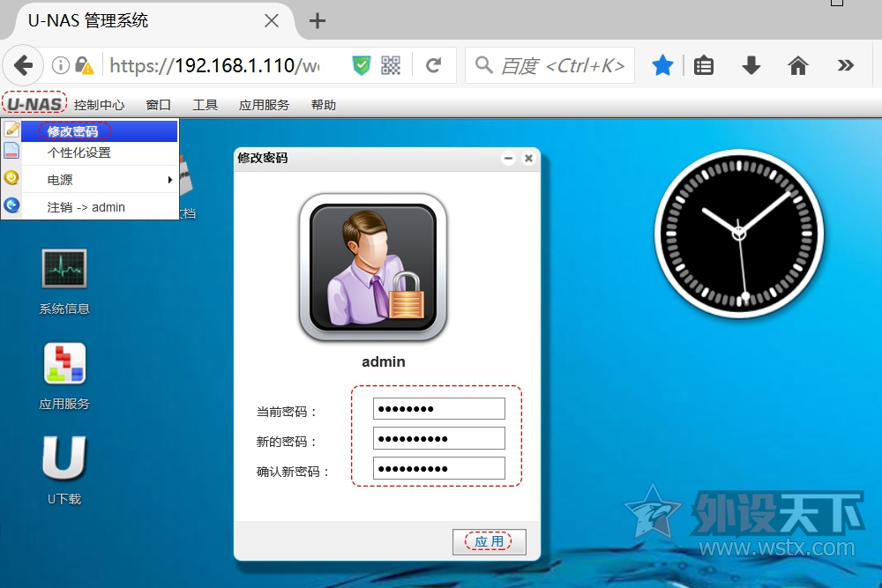Click the pencil icon beside 修改密码
Screen dimensions: 882x588
(11, 130)
